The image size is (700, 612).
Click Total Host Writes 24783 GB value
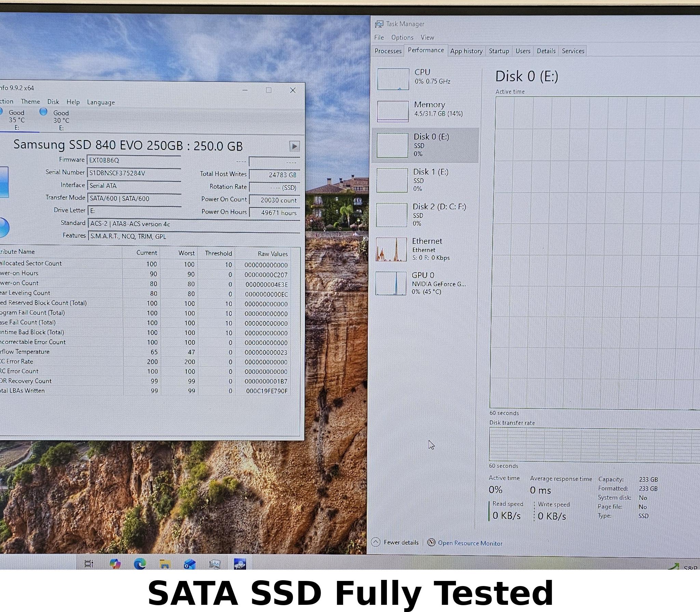pyautogui.click(x=274, y=175)
